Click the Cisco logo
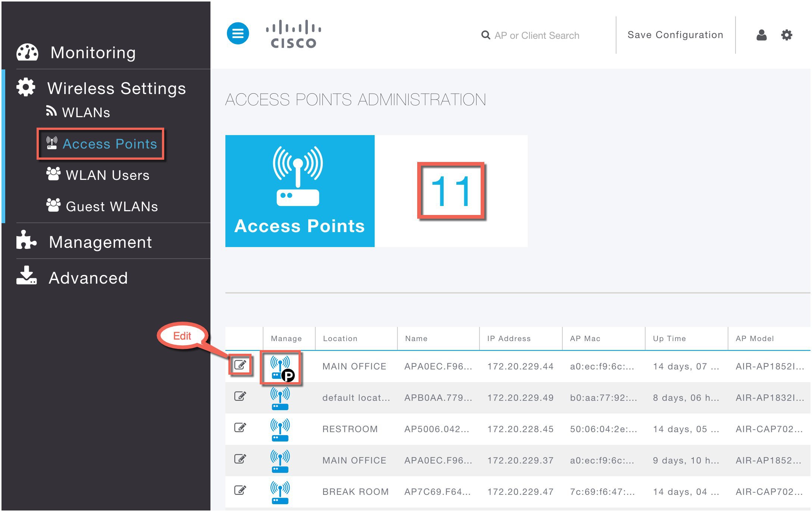 [x=292, y=34]
